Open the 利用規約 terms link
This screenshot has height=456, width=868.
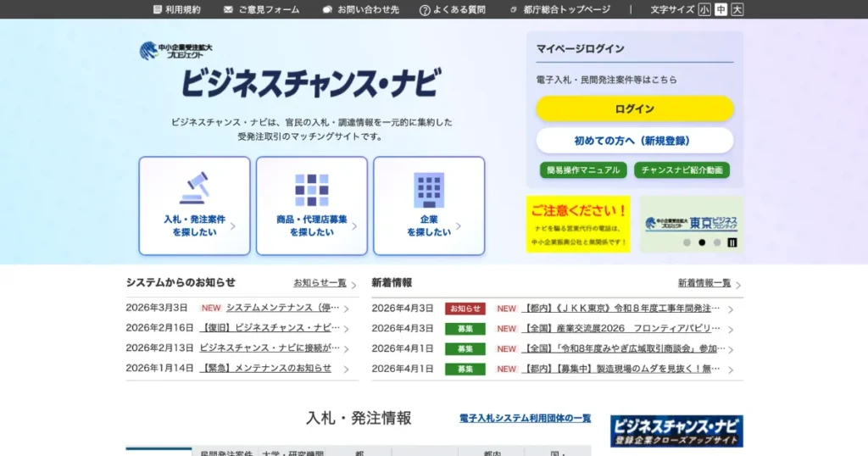177,9
